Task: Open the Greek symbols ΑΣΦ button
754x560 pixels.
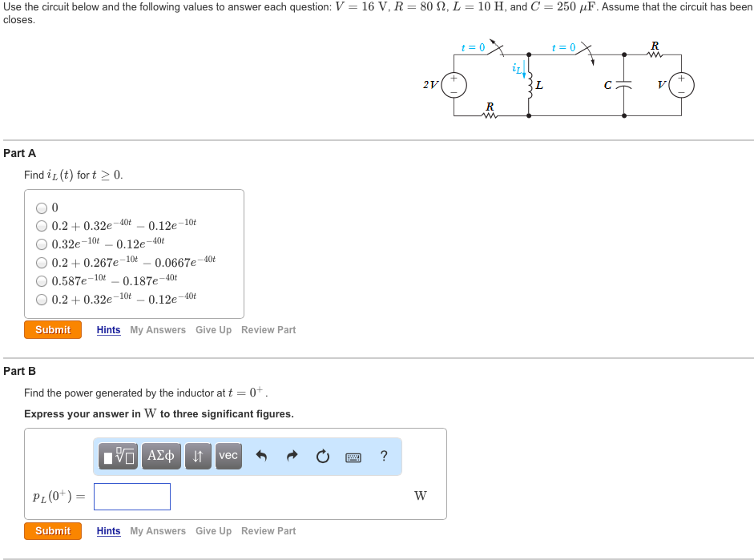Action: coord(161,456)
